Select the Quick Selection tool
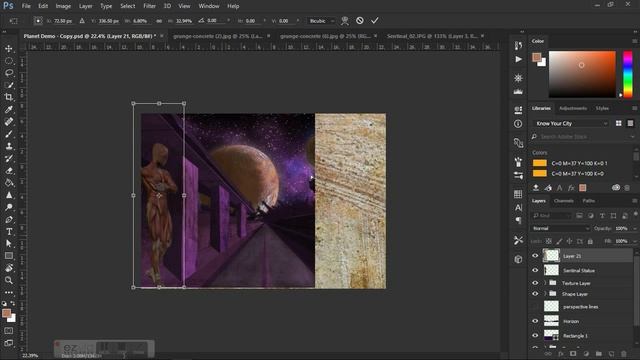Screen dimensions: 640x360 click(9, 85)
